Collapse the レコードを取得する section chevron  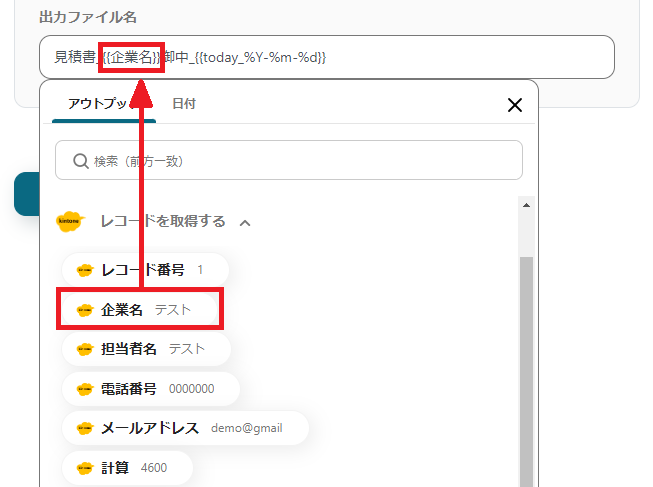245,223
